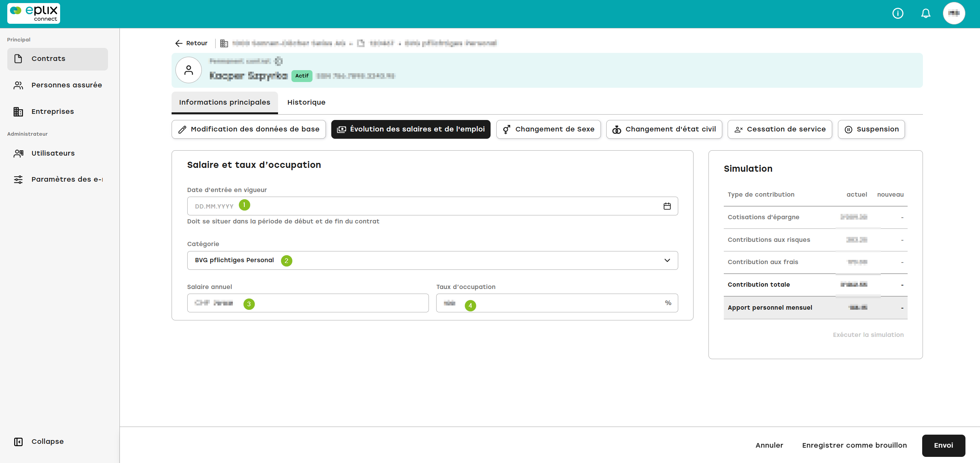Switch to Informations principales tab
This screenshot has height=463, width=980.
pyautogui.click(x=224, y=102)
